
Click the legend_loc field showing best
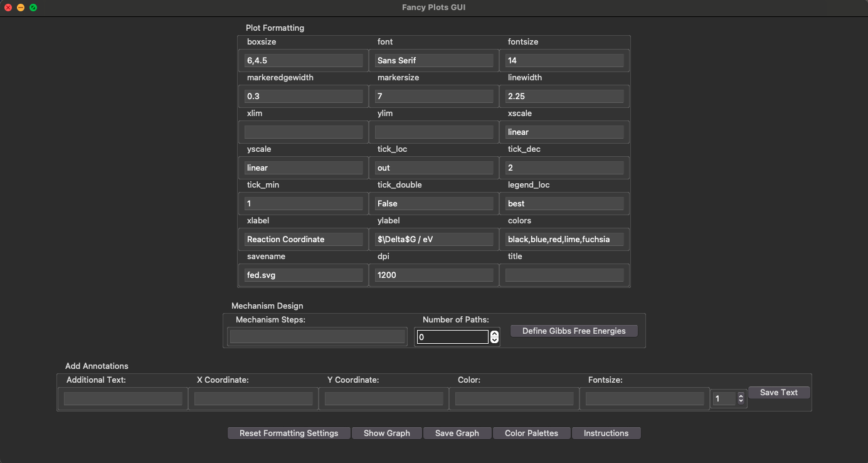(564, 203)
